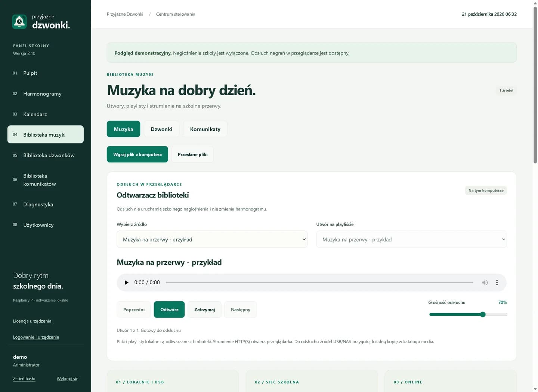Image resolution: width=538 pixels, height=392 pixels.
Task: Play audio using the player's triangle icon
Action: 127,283
